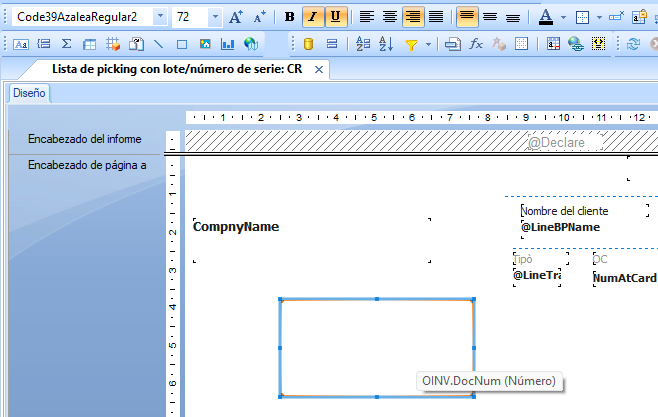Click the lock format icon
Screen dimensions: 658x417
point(640,17)
